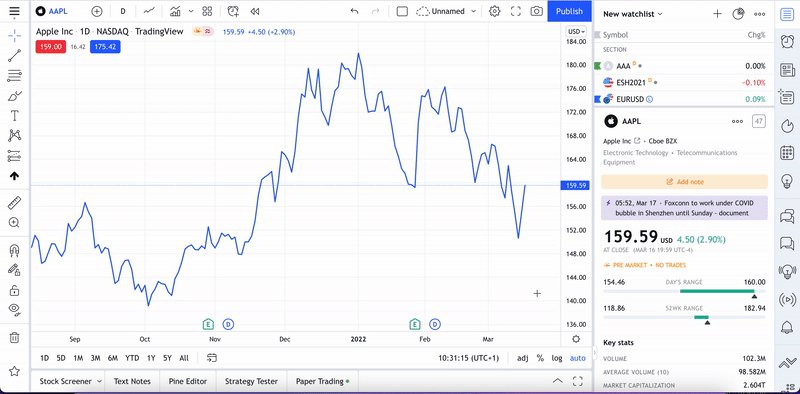Select the 6M time range

coord(113,358)
